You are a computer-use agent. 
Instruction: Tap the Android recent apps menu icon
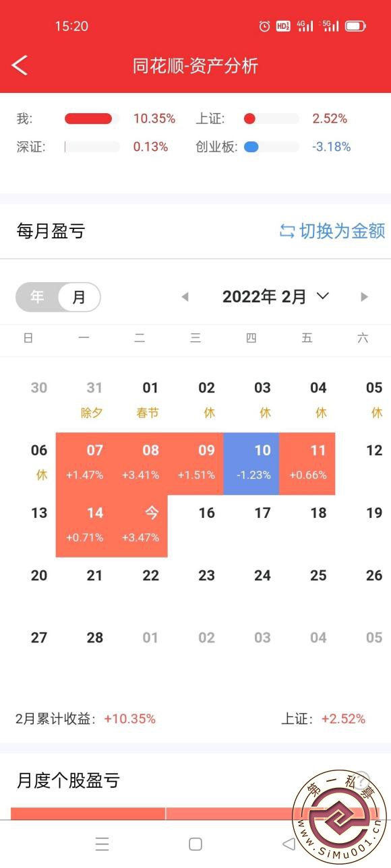[x=102, y=844]
